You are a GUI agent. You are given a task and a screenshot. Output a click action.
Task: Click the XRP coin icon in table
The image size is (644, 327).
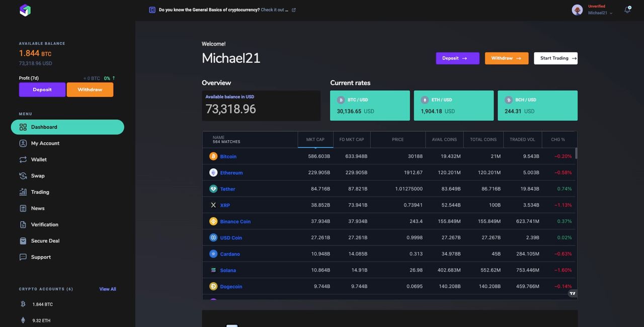point(213,205)
